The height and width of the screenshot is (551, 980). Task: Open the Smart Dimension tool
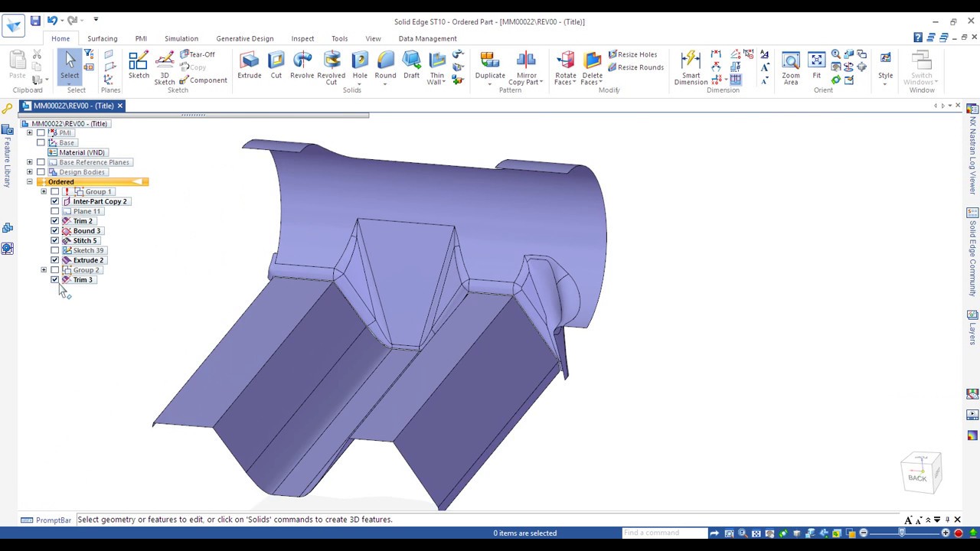(x=691, y=67)
